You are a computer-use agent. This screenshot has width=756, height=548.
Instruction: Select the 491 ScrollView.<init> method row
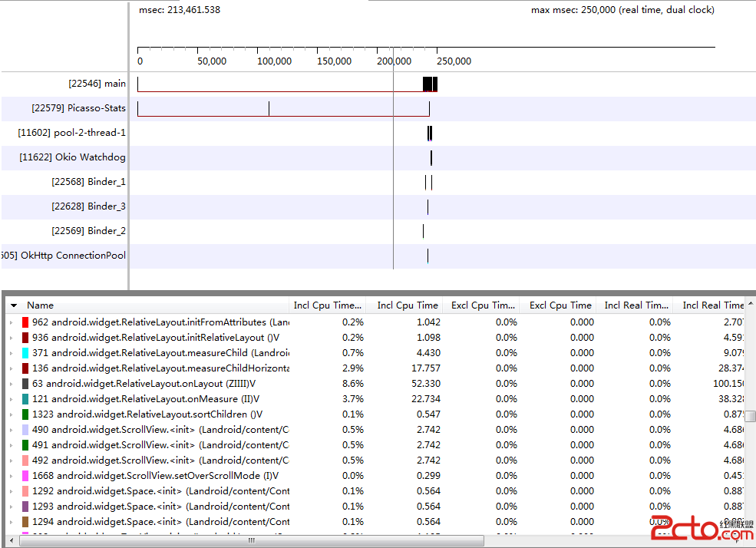(160, 445)
